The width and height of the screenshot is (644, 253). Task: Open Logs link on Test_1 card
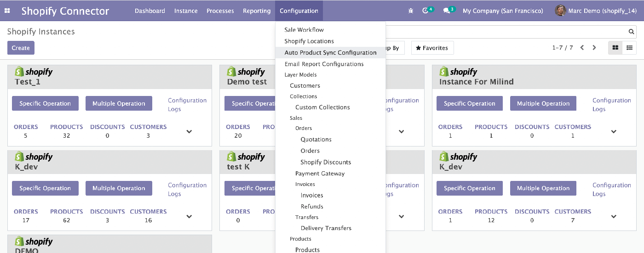(x=174, y=109)
